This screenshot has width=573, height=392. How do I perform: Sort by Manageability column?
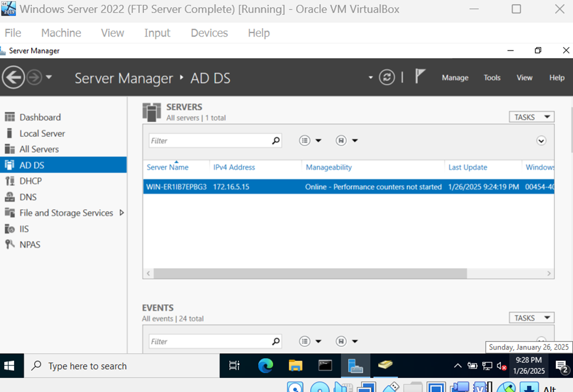coord(329,167)
